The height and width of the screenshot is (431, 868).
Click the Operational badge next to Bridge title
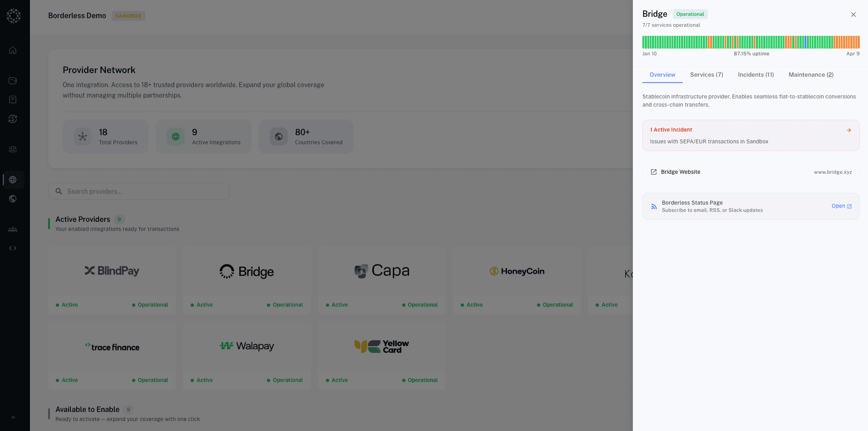coord(690,14)
